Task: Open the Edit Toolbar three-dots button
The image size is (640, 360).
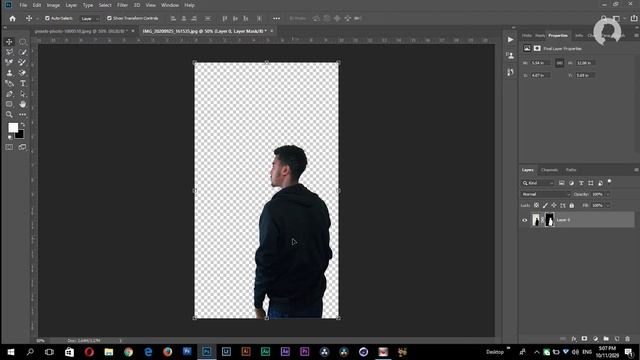Action: pos(22,115)
